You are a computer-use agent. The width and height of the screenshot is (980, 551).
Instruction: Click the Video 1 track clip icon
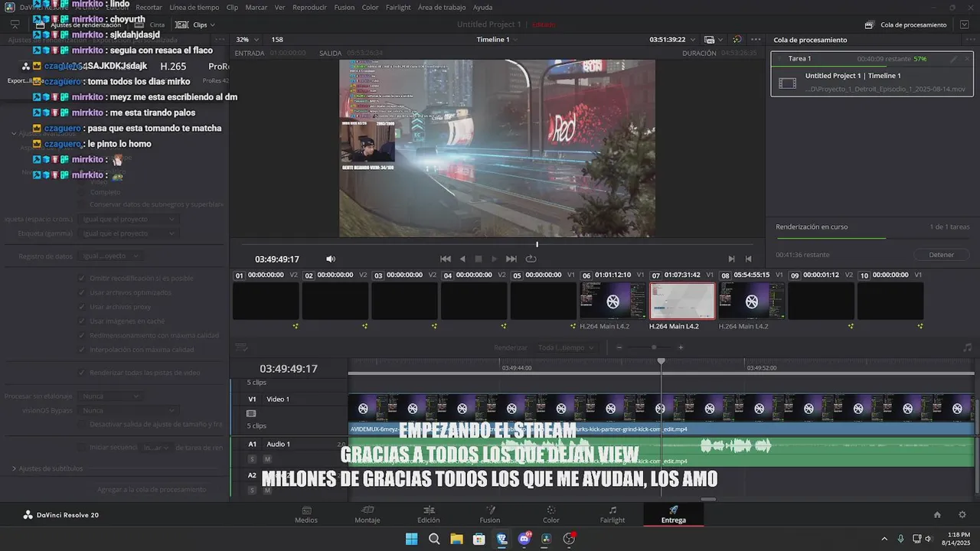click(x=251, y=413)
